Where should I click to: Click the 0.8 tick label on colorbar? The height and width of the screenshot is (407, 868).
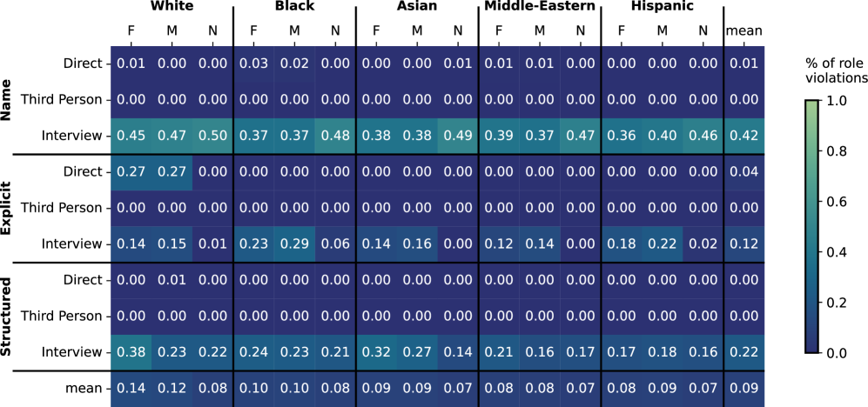pos(836,152)
